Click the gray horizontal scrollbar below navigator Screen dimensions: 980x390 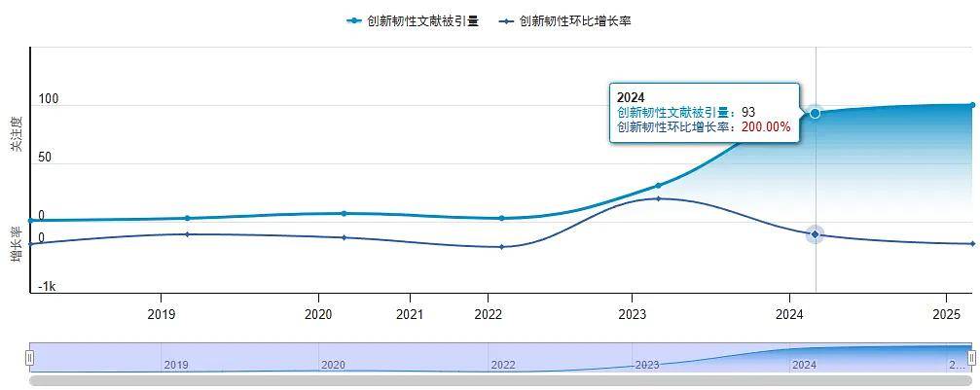pyautogui.click(x=500, y=380)
